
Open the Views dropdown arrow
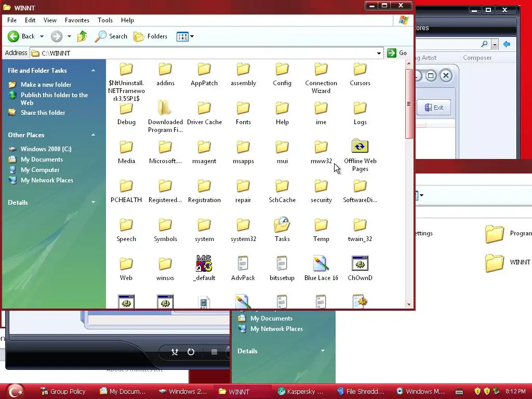(192, 36)
